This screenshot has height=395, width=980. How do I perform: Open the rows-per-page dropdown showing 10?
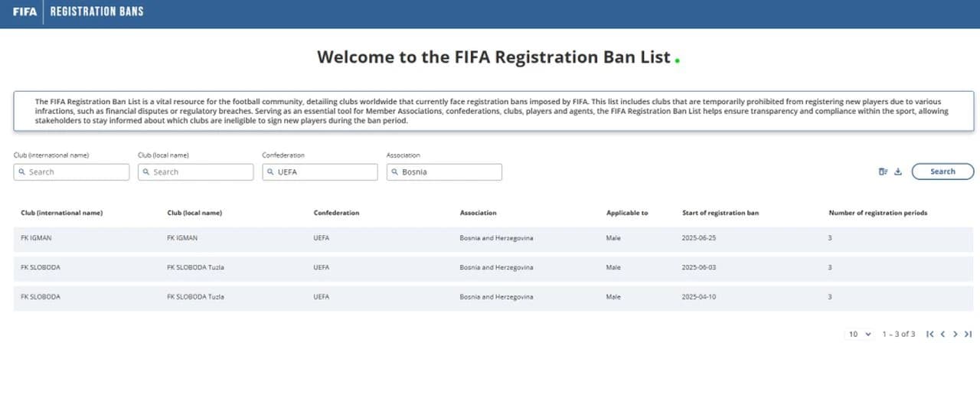(860, 334)
